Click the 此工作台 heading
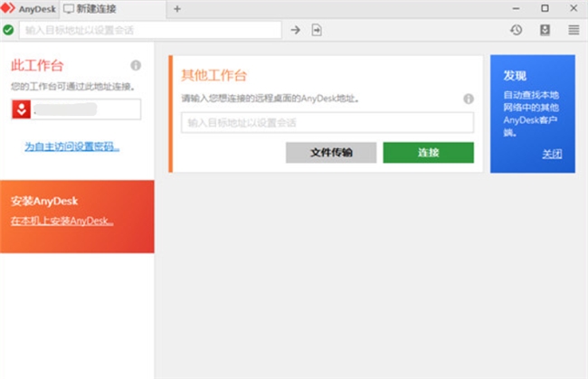 37,65
